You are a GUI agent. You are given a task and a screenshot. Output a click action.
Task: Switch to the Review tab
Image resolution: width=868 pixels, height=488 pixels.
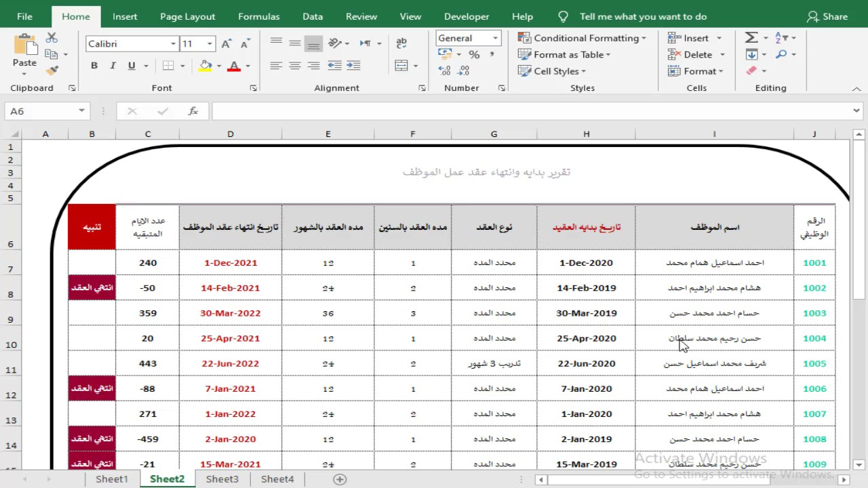click(361, 16)
